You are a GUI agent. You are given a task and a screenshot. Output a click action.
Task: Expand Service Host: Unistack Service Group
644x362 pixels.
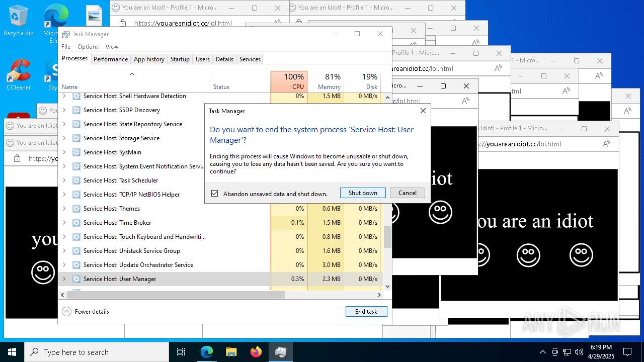64,251
